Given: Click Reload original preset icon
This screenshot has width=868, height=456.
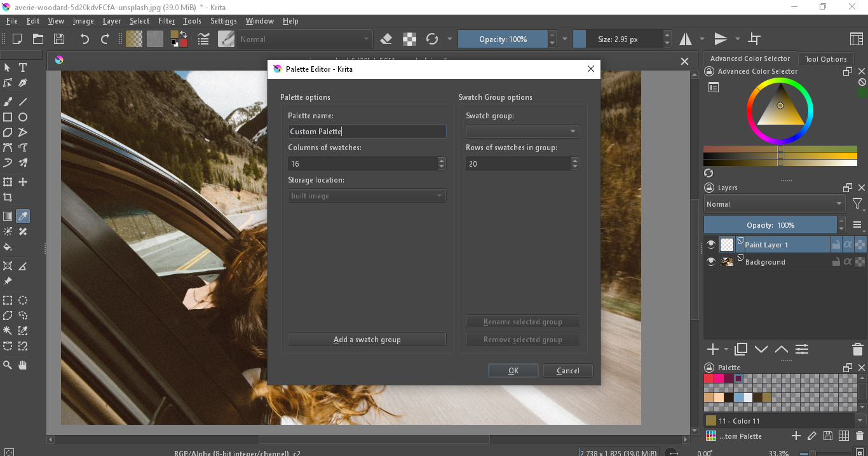Looking at the screenshot, I should [432, 39].
